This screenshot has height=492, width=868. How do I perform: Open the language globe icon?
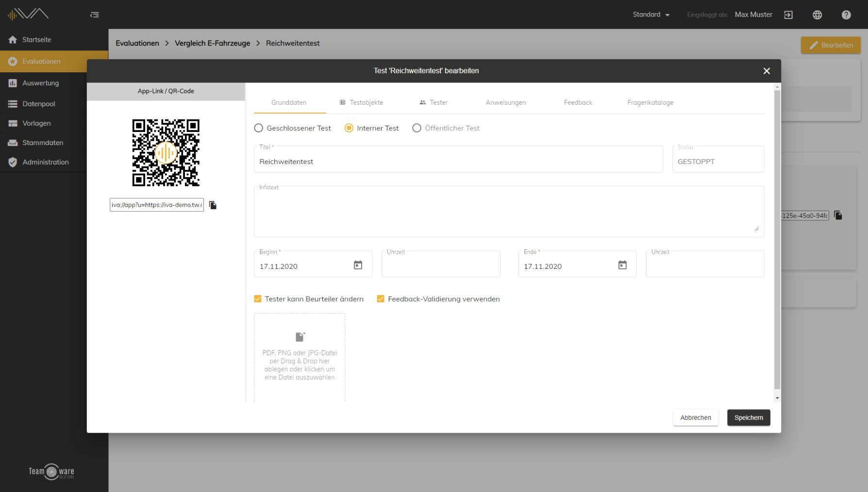point(818,15)
